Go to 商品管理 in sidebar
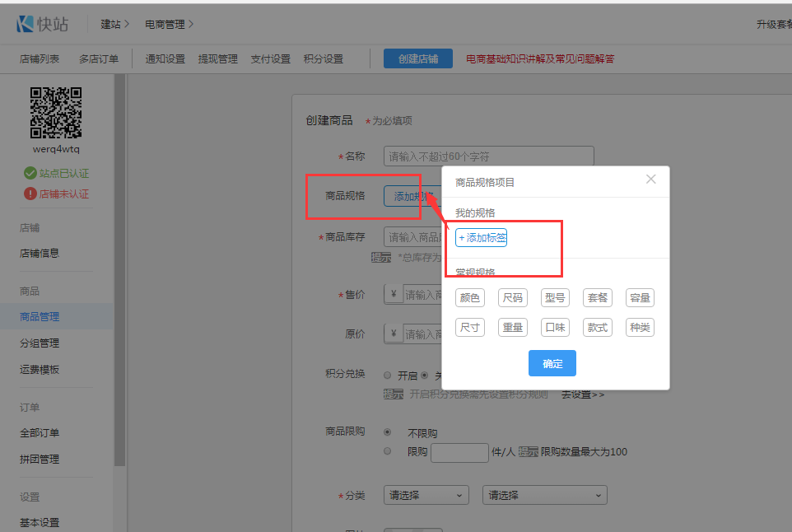Screen dimensions: 792x532 [40, 316]
